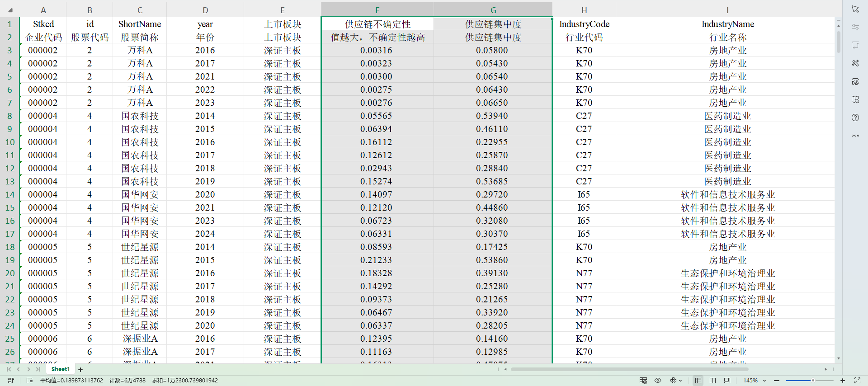Expand the reading mode crosshair dropdown arrow

(x=680, y=381)
